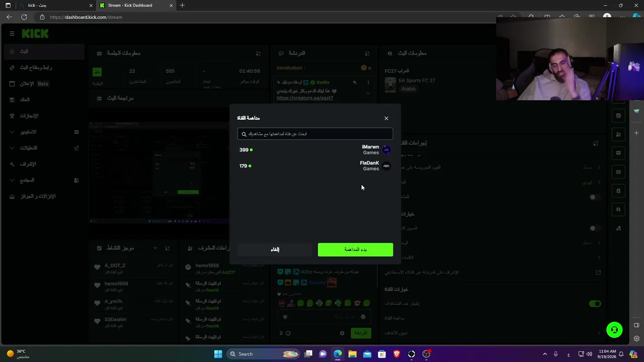Open الإشراف in the sidebar
Image resolution: width=644 pixels, height=362 pixels.
44,164
